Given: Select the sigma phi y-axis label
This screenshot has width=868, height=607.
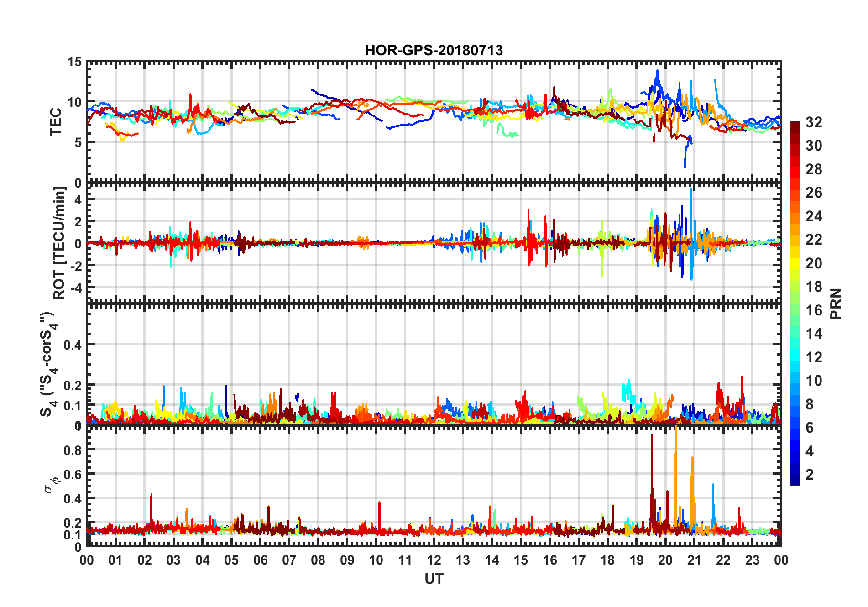Looking at the screenshot, I should 52,485.
